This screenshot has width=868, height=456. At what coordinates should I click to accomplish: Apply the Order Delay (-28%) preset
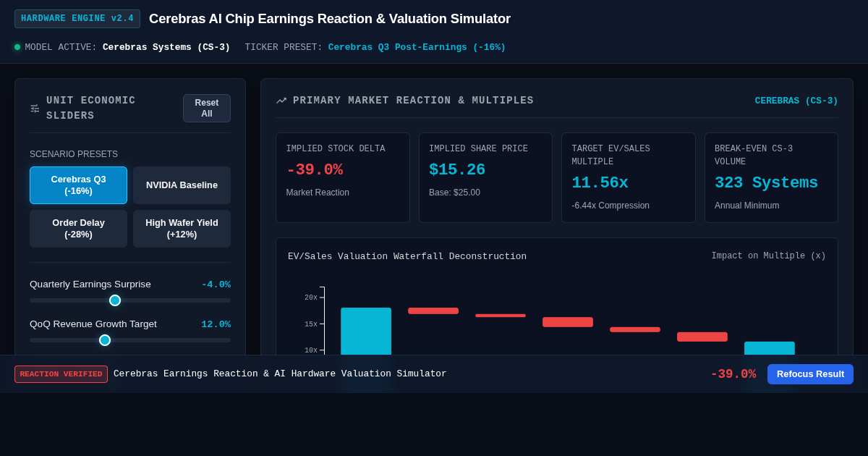(78, 229)
